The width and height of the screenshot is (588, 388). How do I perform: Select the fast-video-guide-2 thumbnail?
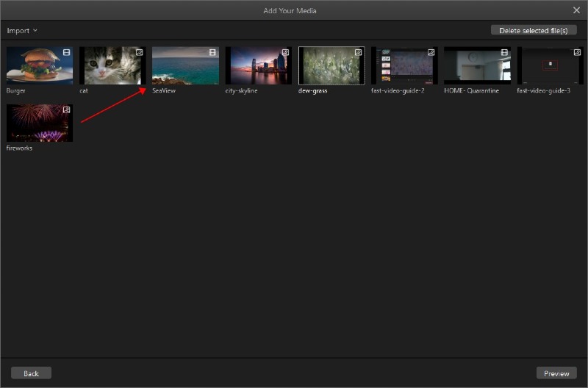click(x=404, y=65)
